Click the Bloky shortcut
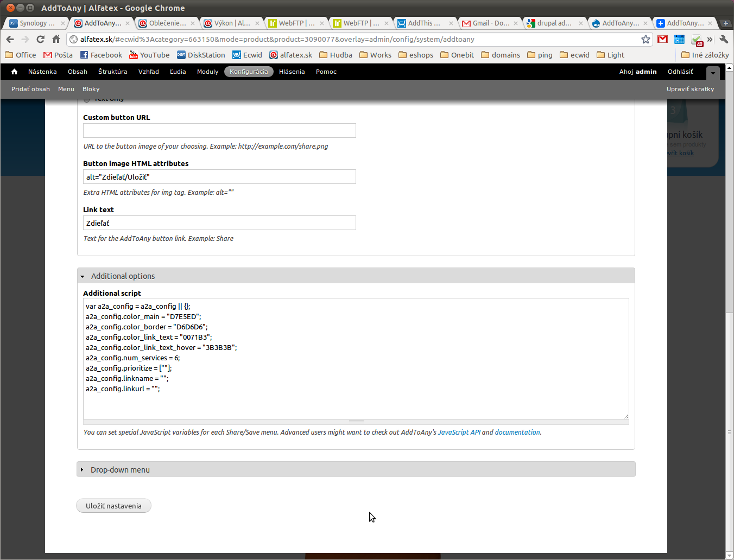Viewport: 734px width, 560px height. coord(91,89)
